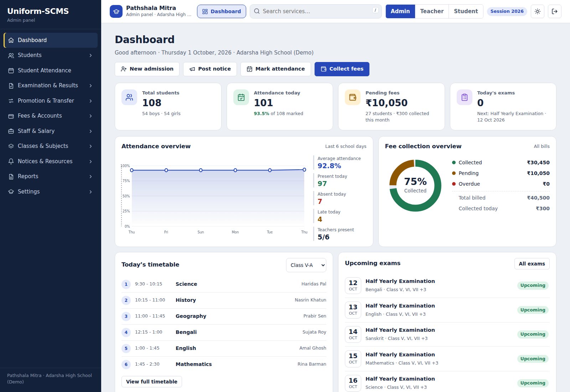Click the header Dashboard button
This screenshot has width=570, height=392.
click(222, 11)
